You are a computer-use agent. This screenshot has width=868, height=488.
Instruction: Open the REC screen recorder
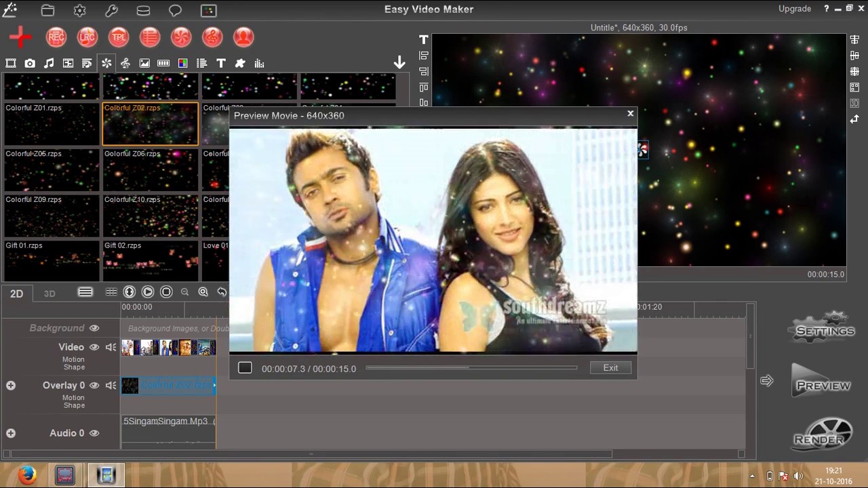point(56,37)
